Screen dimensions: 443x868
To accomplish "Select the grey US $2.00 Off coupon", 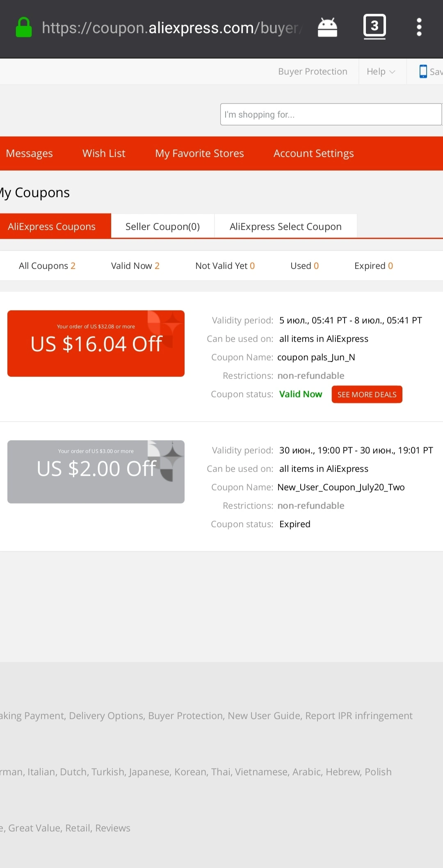I will coord(96,472).
